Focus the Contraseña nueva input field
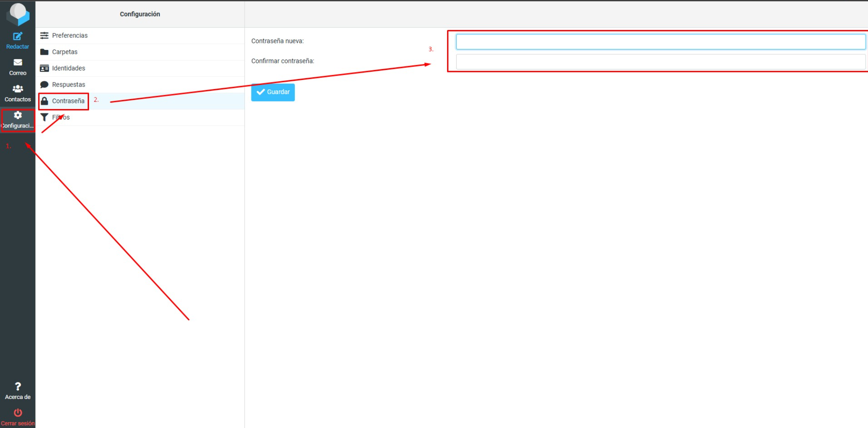Image resolution: width=868 pixels, height=428 pixels. click(x=660, y=42)
